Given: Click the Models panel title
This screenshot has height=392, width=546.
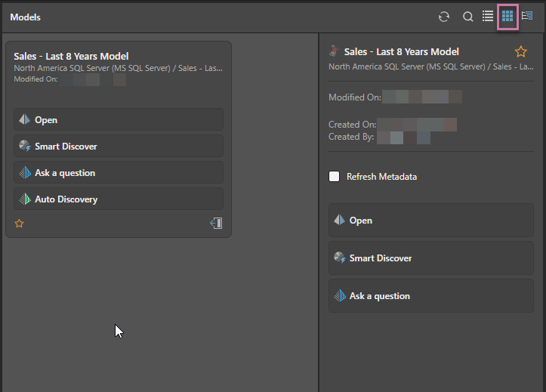Looking at the screenshot, I should pyautogui.click(x=26, y=17).
